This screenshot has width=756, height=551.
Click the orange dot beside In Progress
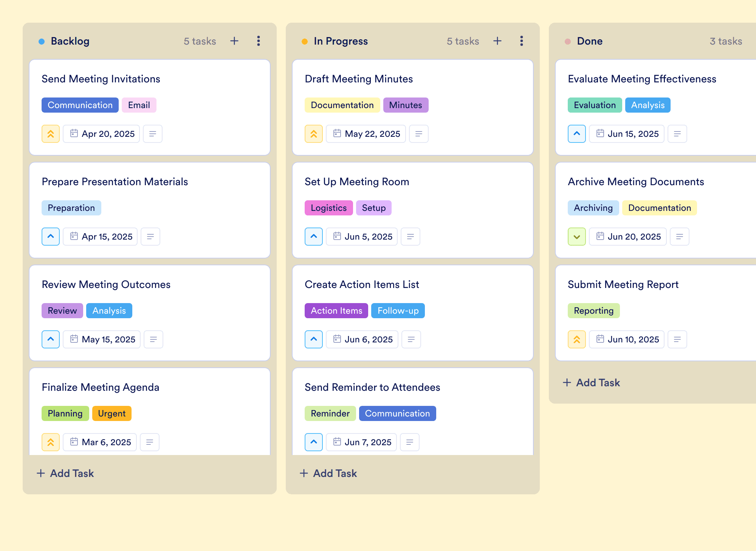pos(305,41)
